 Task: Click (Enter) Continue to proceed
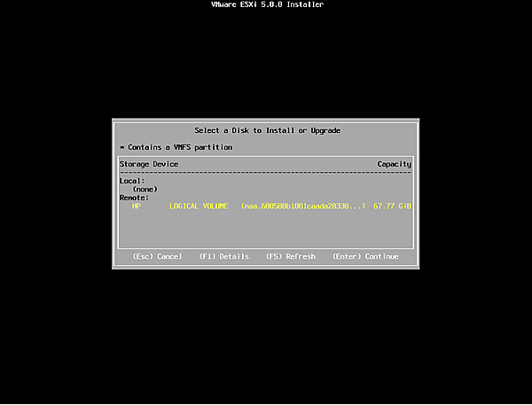(365, 256)
